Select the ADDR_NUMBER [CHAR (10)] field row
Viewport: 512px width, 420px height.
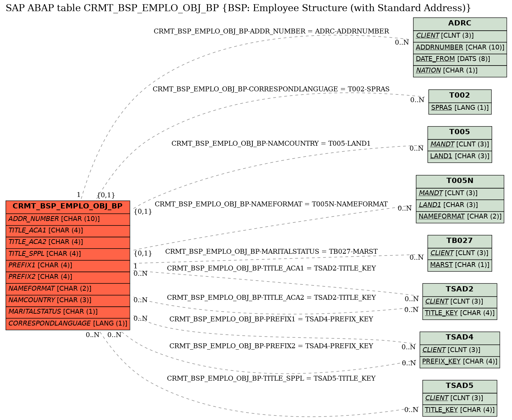coord(68,219)
